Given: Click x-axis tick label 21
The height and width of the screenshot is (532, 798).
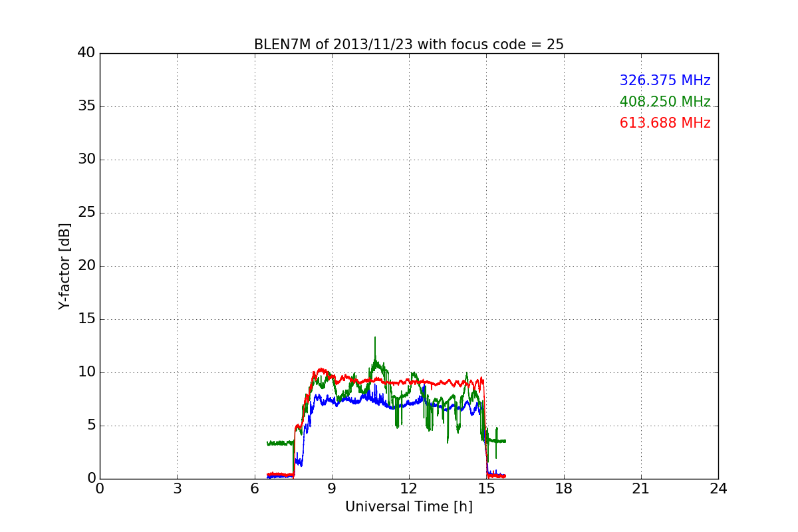Looking at the screenshot, I should 641,489.
